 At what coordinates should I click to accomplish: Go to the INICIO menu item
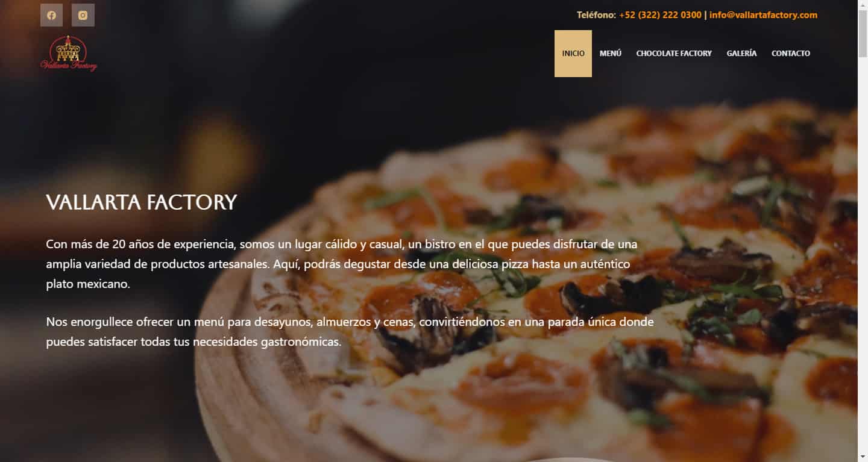573,54
